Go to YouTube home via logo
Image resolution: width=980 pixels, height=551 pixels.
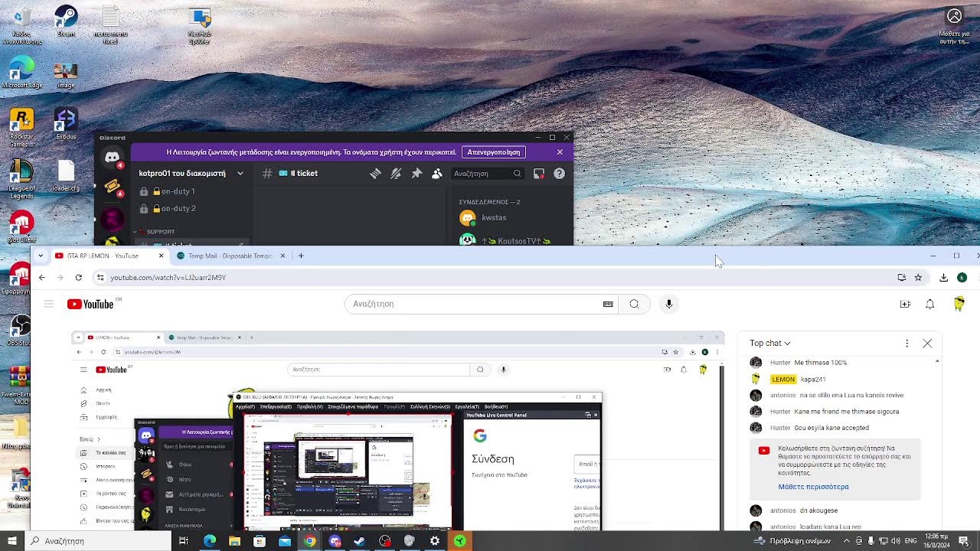pos(90,304)
